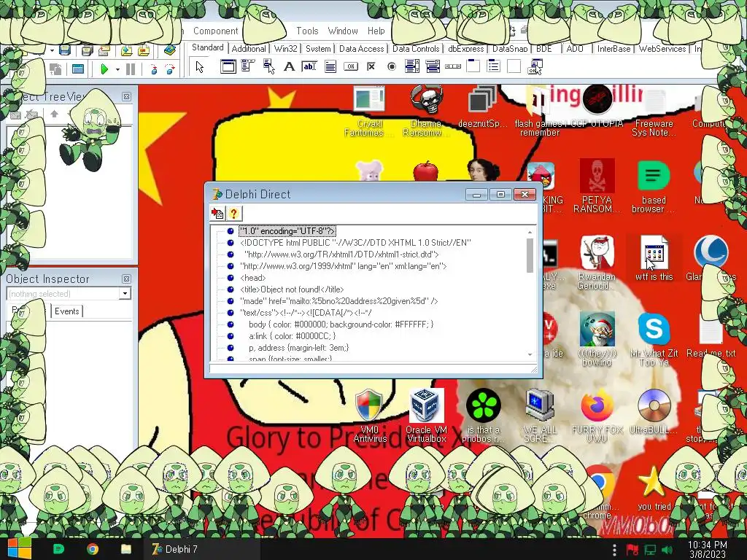Click the first toolbar icon in Delphi Direct
747x560 pixels.
click(217, 214)
